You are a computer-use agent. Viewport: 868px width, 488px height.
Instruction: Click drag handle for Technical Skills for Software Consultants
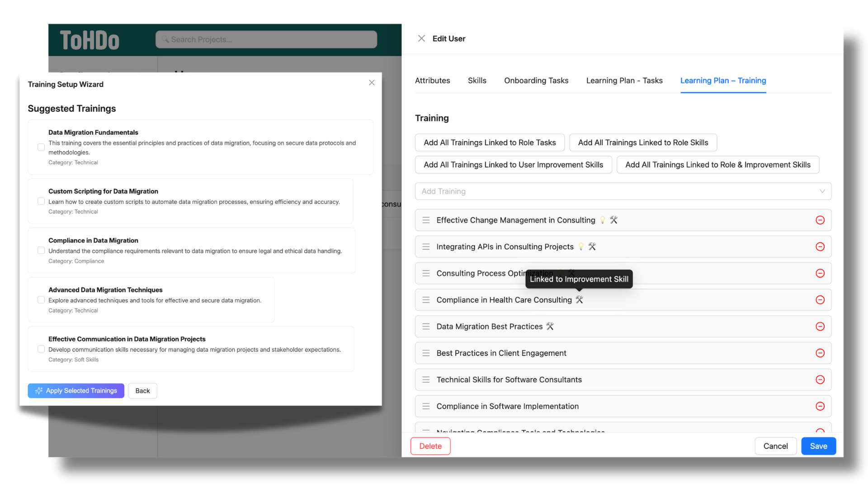coord(426,380)
